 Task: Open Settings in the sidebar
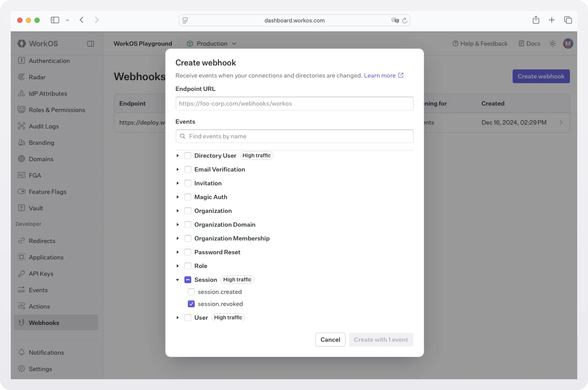coord(40,369)
